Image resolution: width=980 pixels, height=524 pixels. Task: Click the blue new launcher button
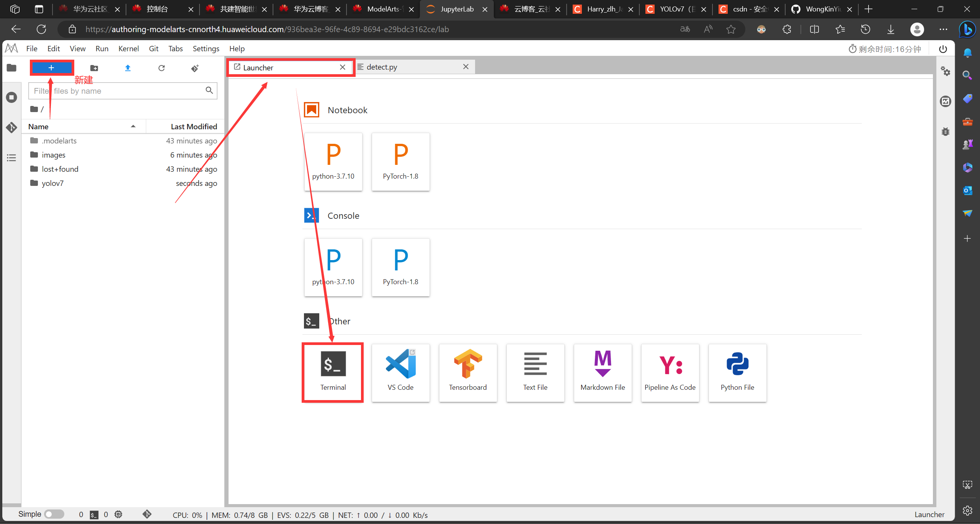point(52,68)
